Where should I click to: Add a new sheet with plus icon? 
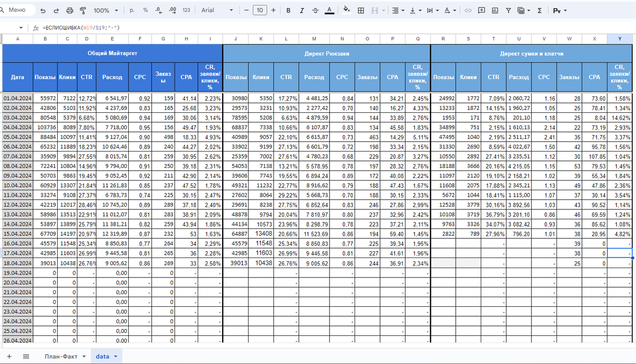[9, 356]
